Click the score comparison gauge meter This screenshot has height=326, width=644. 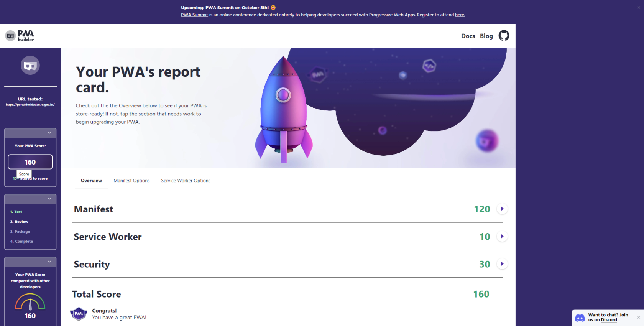[30, 302]
